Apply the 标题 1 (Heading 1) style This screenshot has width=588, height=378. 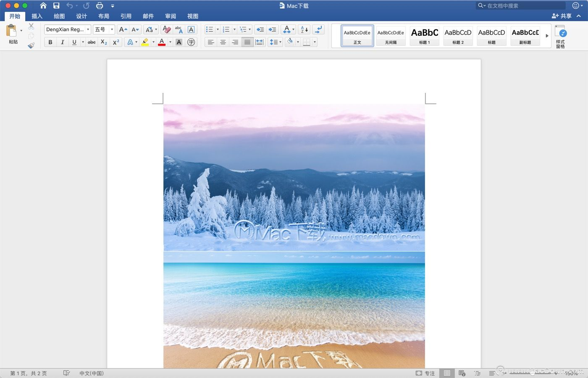pyautogui.click(x=425, y=36)
